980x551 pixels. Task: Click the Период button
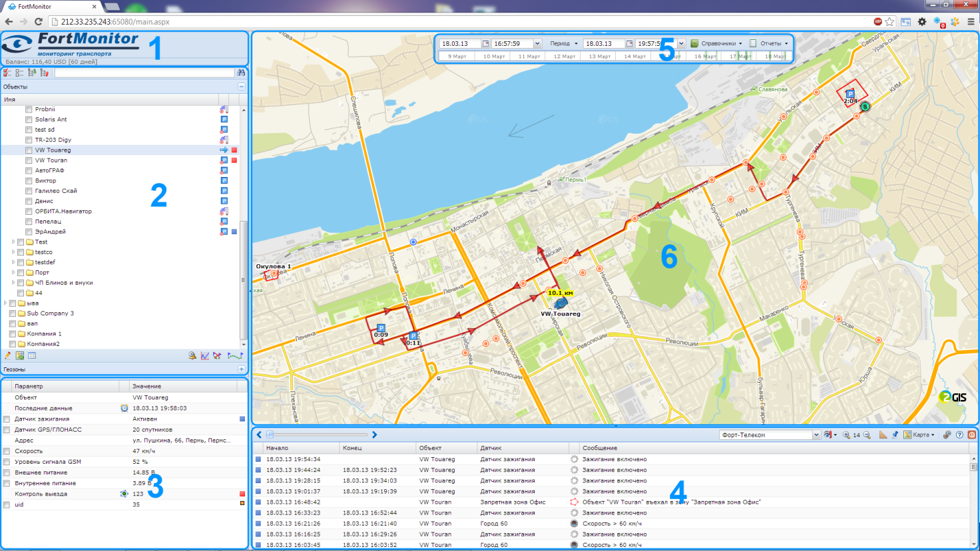(563, 44)
